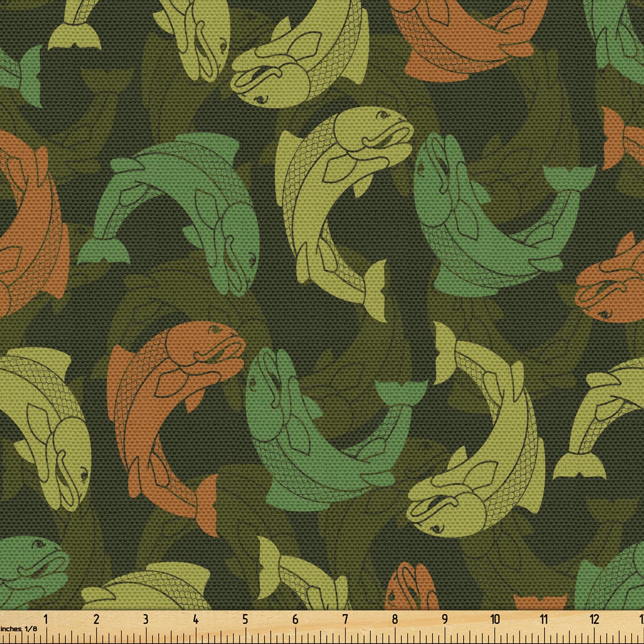Click the number 12 on the ruler

594,619
